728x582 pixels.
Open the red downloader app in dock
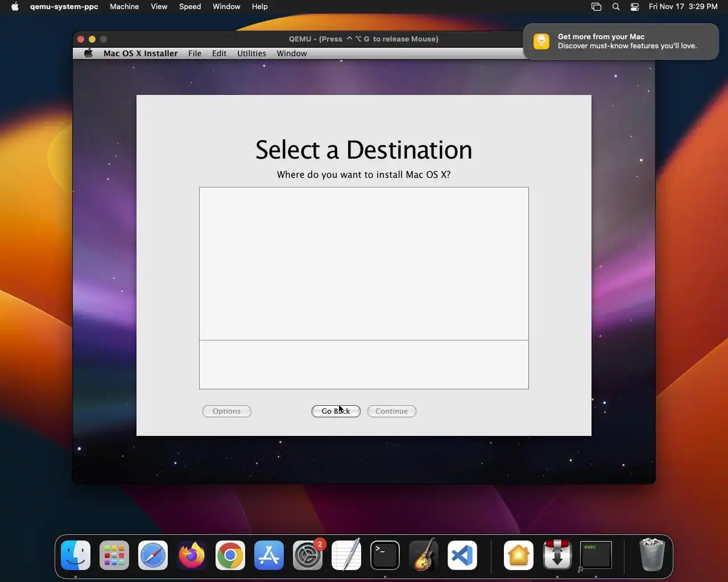[557, 555]
